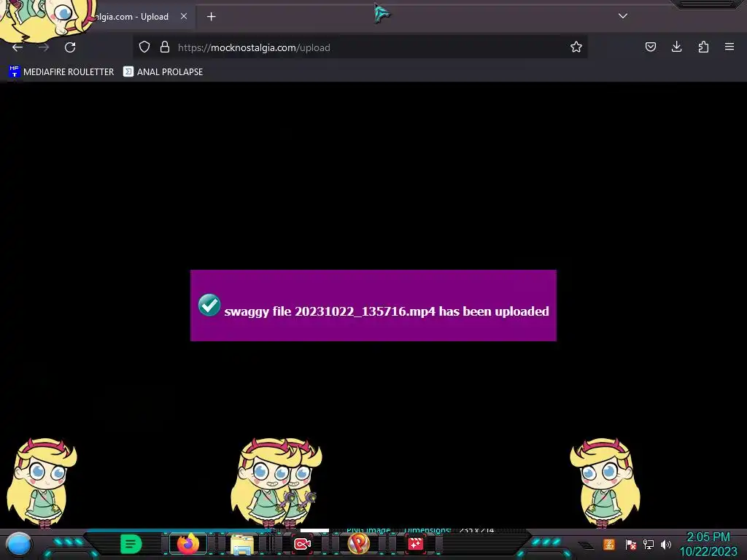This screenshot has height=560, width=747.
Task: Open the orange P app on the taskbar
Action: coord(358,544)
